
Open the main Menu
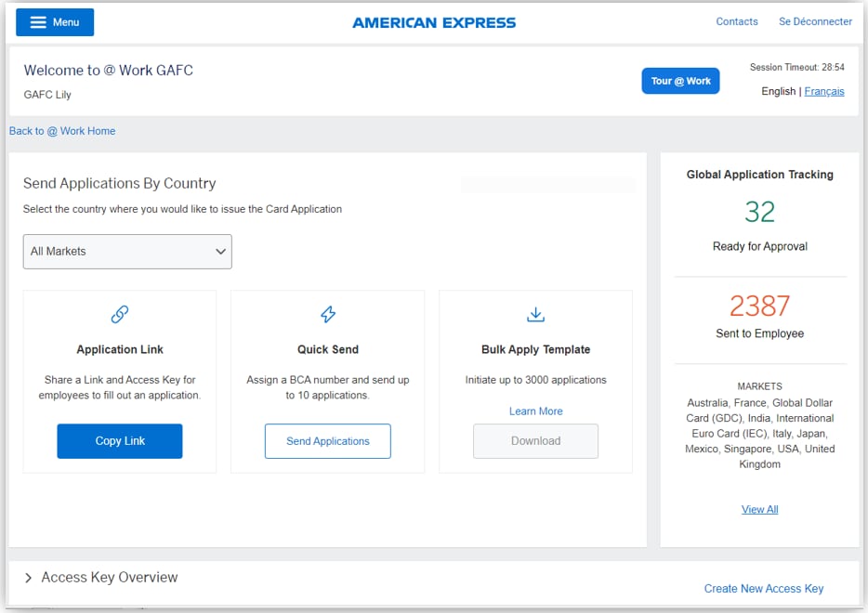pyautogui.click(x=55, y=22)
